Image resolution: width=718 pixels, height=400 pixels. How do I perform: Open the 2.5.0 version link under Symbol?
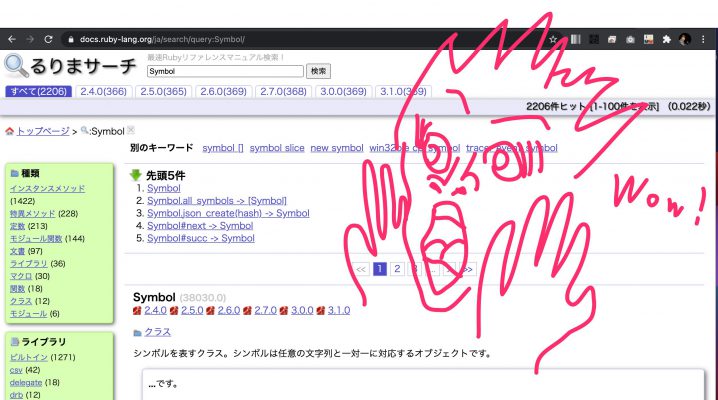click(x=192, y=310)
